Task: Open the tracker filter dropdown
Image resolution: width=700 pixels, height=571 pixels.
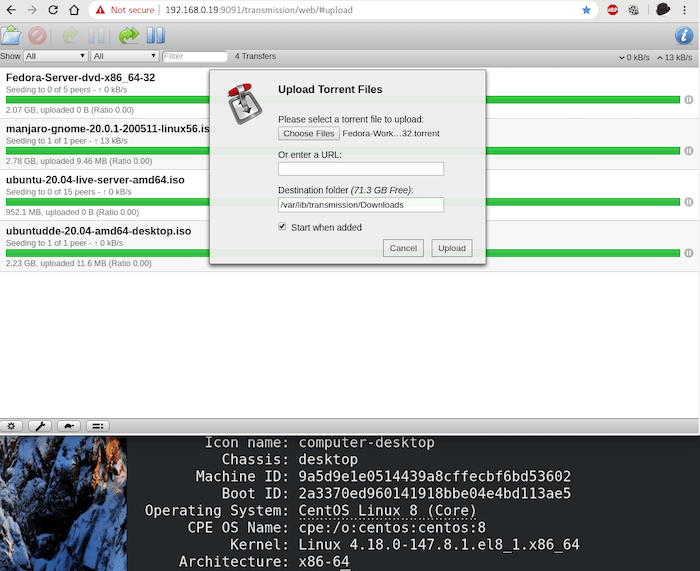Action: tap(125, 56)
